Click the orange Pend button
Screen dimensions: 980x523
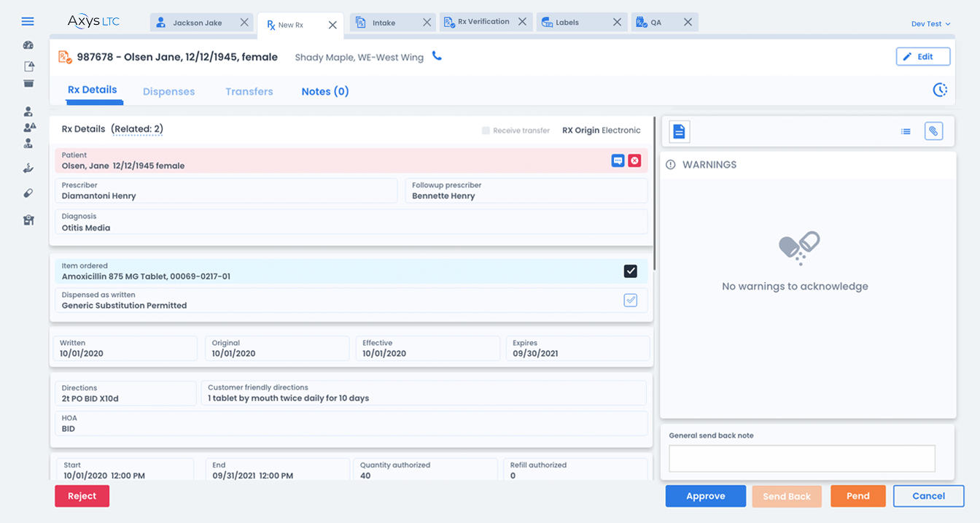pos(858,496)
